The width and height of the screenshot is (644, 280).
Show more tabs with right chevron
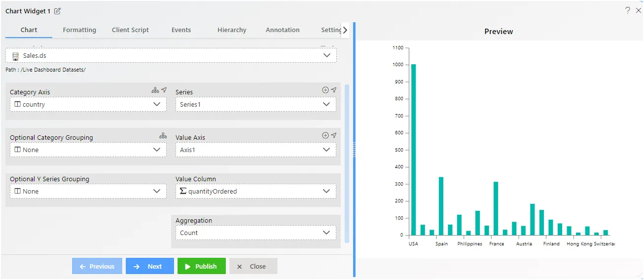click(x=345, y=30)
